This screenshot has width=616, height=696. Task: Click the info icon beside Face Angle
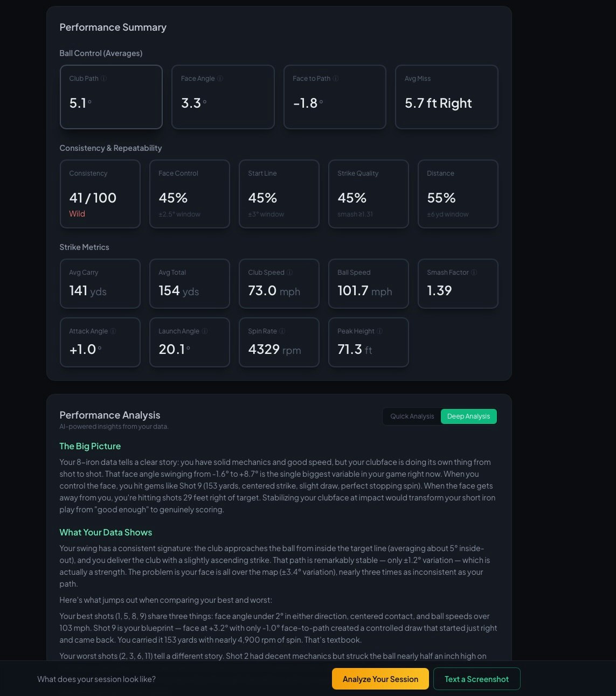coord(220,79)
